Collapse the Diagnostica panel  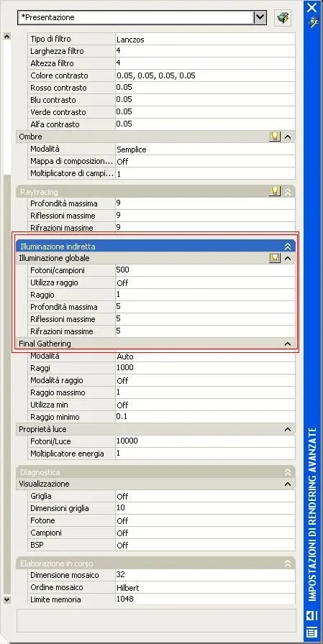288,472
